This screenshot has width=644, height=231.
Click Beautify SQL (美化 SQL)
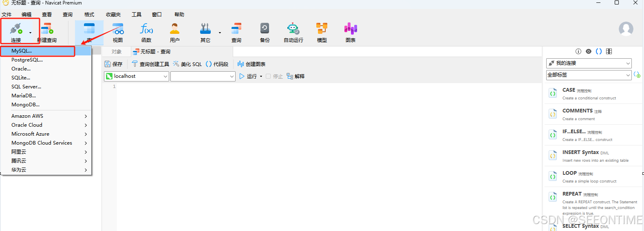187,64
